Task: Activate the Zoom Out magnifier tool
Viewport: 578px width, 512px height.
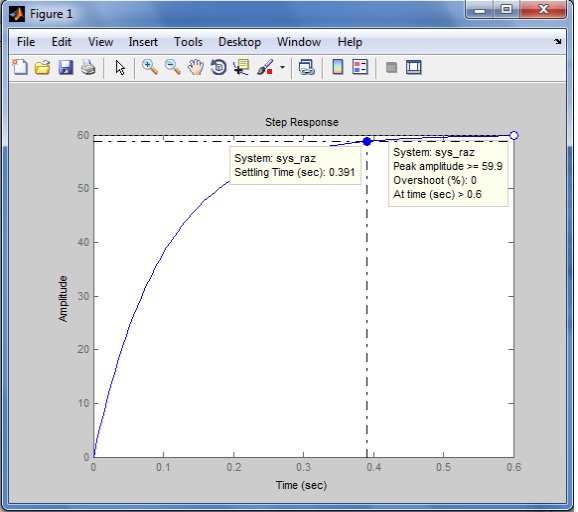Action: click(x=173, y=67)
